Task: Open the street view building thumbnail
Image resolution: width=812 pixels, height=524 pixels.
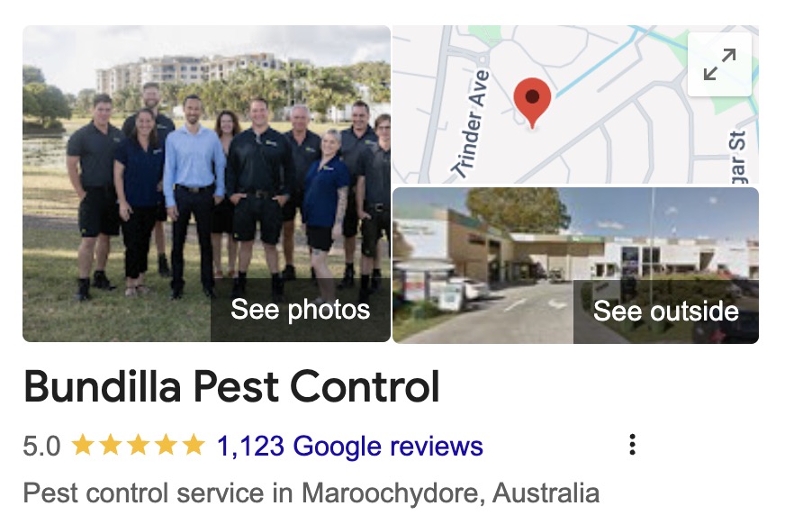Action: click(575, 265)
